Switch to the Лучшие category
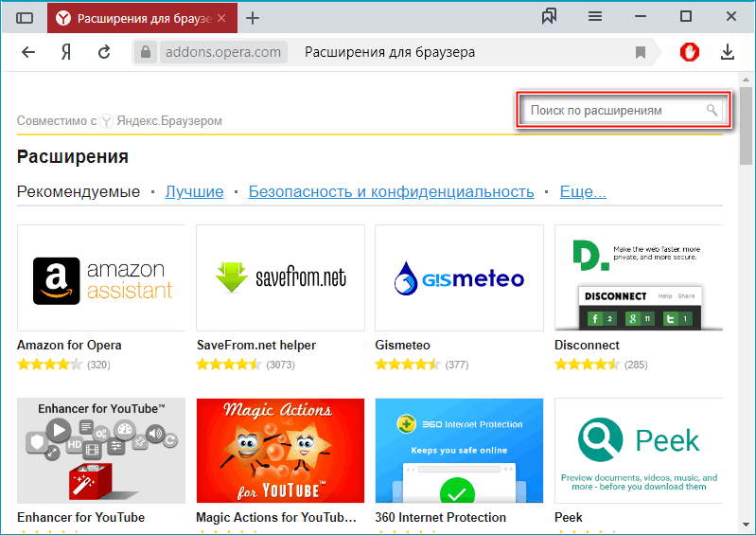This screenshot has width=756, height=535. click(194, 191)
